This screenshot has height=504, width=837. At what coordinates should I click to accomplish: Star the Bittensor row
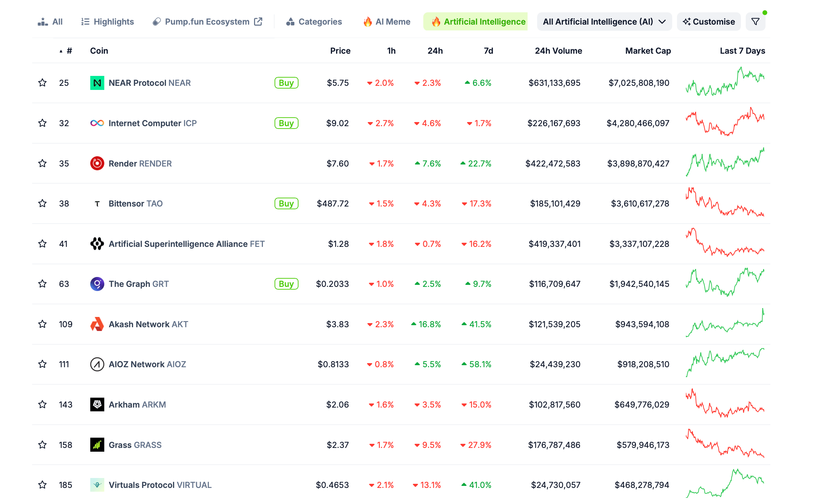[x=42, y=203]
